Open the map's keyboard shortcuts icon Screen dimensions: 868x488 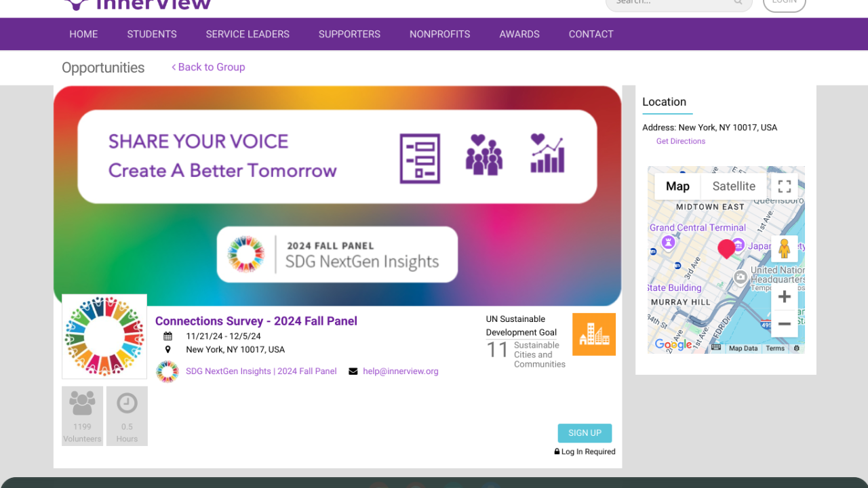716,348
